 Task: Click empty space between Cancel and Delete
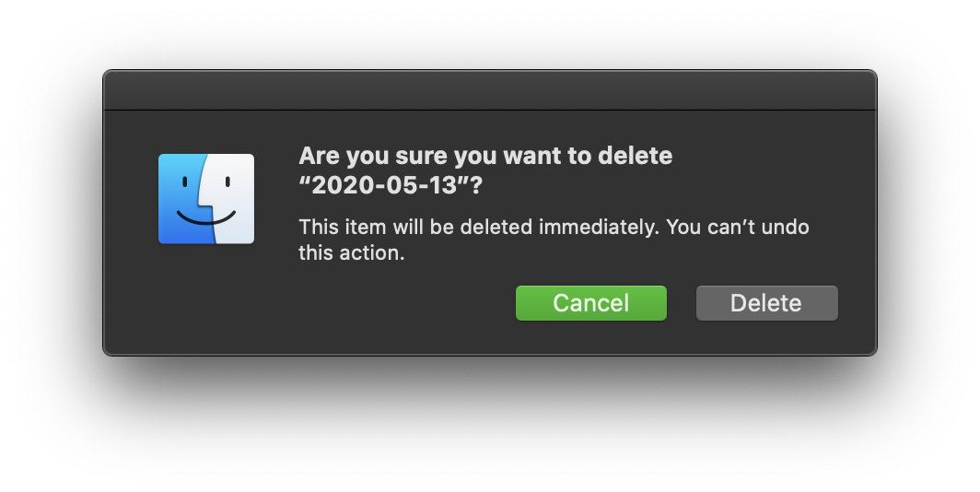tap(682, 303)
